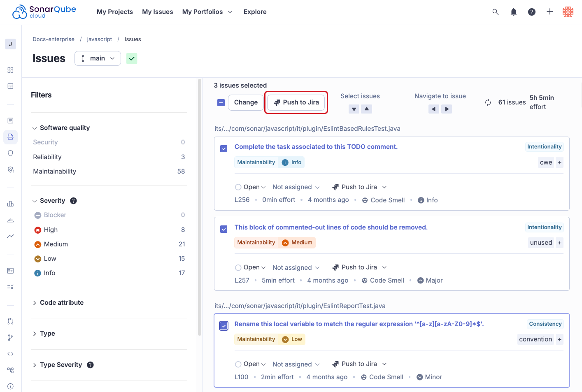Image resolution: width=582 pixels, height=392 pixels.
Task: Click the select-all checkbox next to Change
Action: [221, 102]
